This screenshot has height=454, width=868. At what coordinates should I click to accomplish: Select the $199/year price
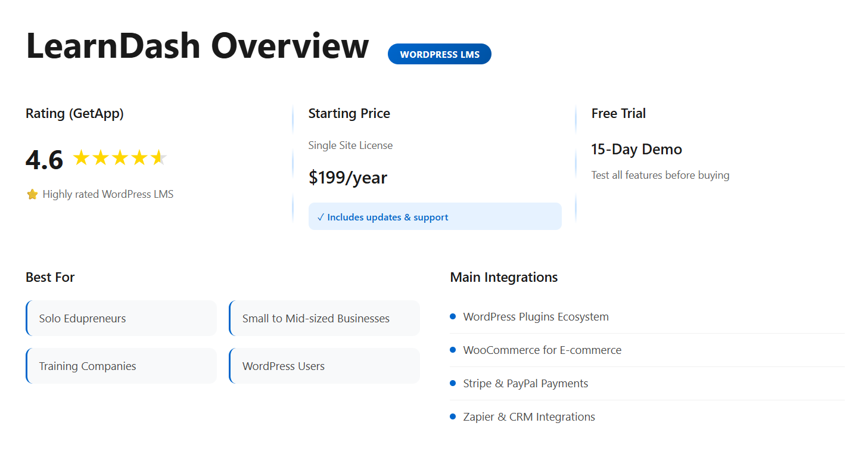point(348,178)
